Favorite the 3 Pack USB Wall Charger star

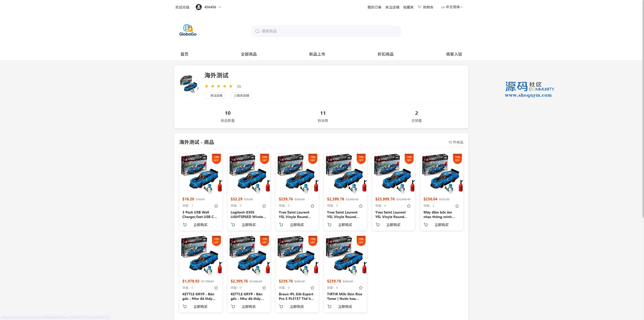pos(216,206)
